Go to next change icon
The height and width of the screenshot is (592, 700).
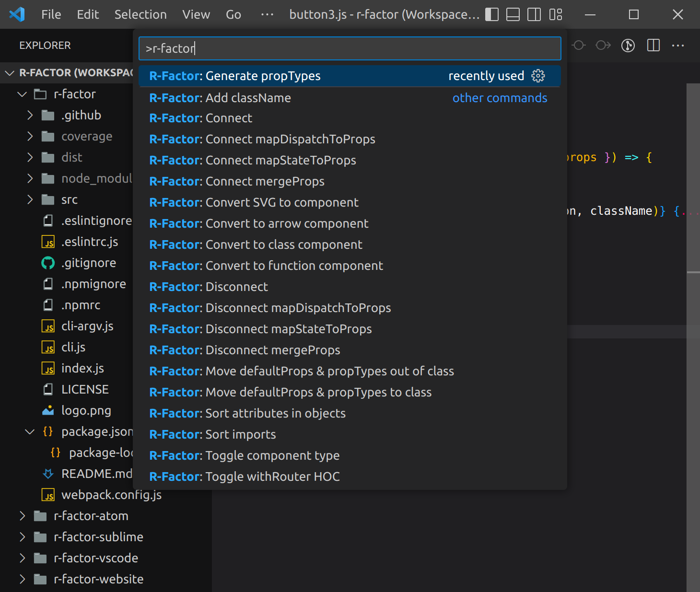[603, 45]
